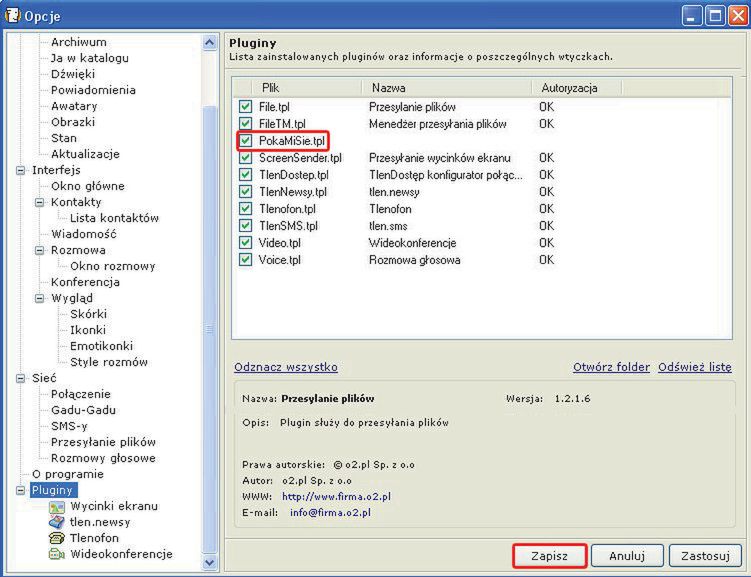Viewport: 751px width, 577px height.
Task: Click the tree scrollbar down arrow
Action: coord(209,562)
